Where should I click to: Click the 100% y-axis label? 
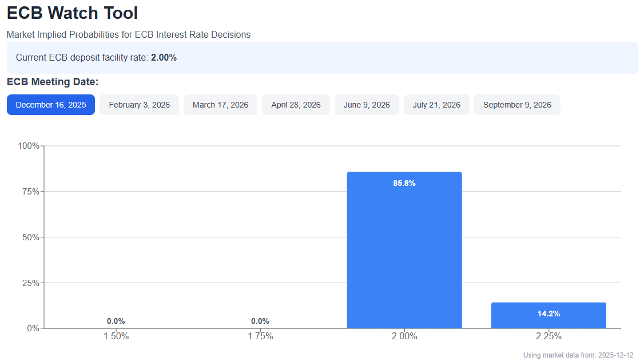[x=29, y=146]
